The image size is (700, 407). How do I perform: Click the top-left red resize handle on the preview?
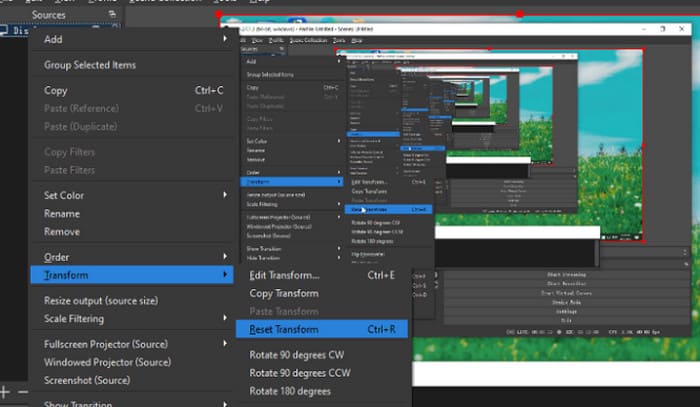(x=219, y=15)
